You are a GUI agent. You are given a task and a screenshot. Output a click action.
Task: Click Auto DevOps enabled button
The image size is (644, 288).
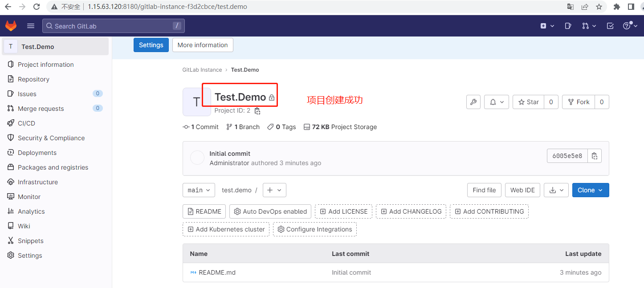270,211
